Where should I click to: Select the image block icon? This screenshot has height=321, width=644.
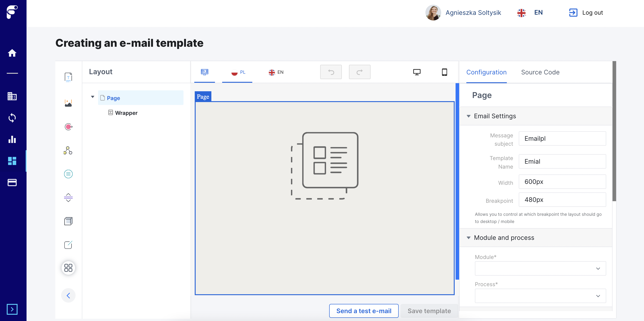click(68, 103)
